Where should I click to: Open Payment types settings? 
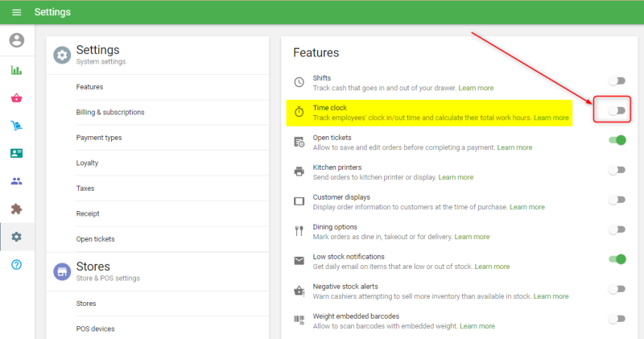tap(99, 138)
